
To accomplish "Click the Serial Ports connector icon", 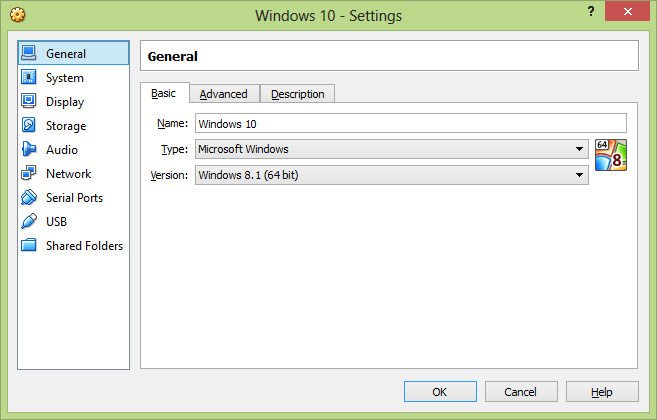I will click(x=28, y=197).
